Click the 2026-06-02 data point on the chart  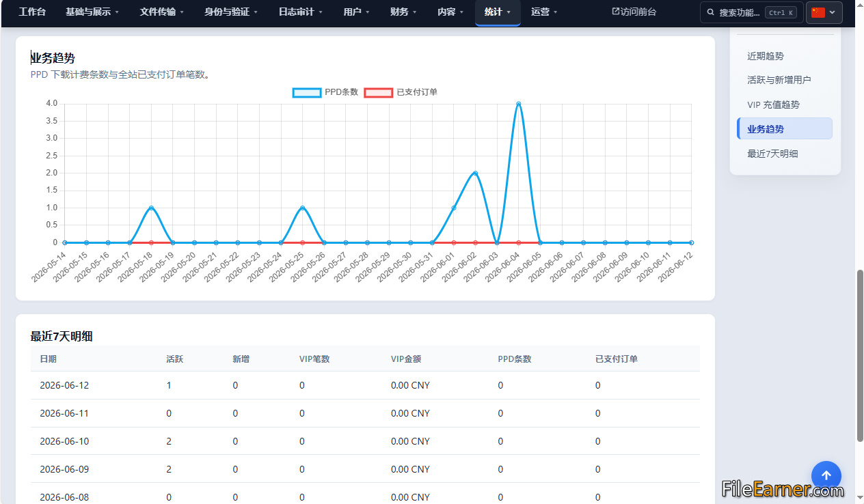pos(475,173)
